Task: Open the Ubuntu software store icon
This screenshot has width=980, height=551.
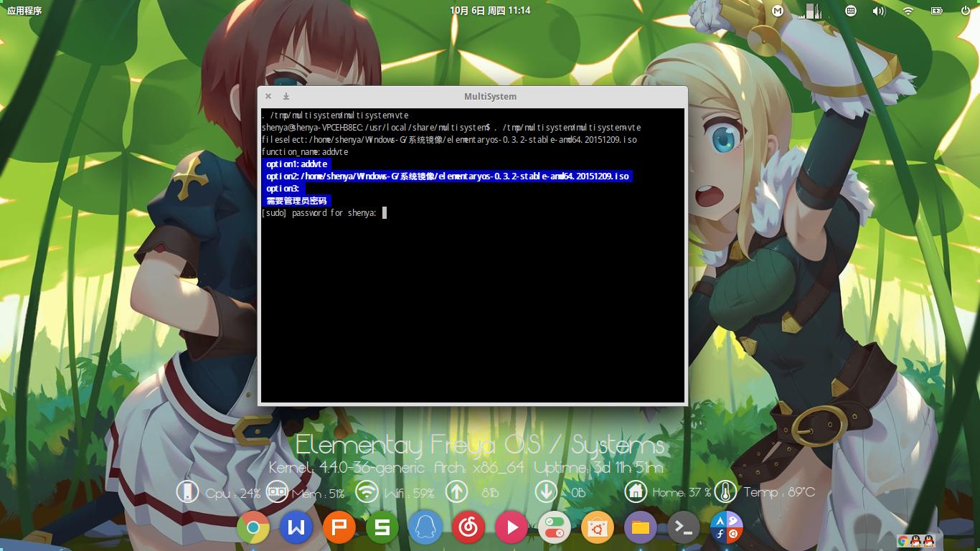Action: click(x=597, y=527)
